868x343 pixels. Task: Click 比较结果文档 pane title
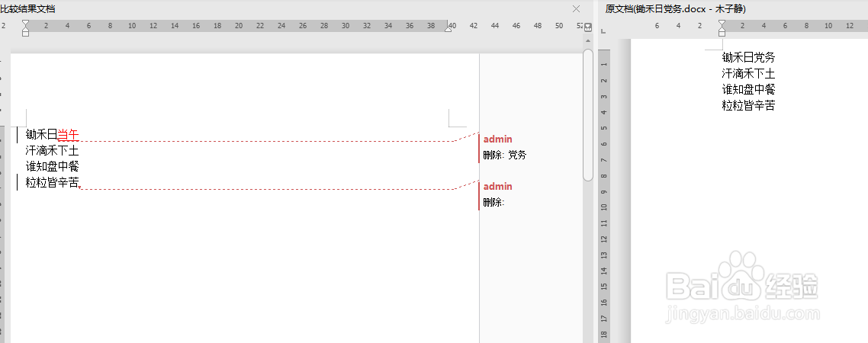click(27, 9)
